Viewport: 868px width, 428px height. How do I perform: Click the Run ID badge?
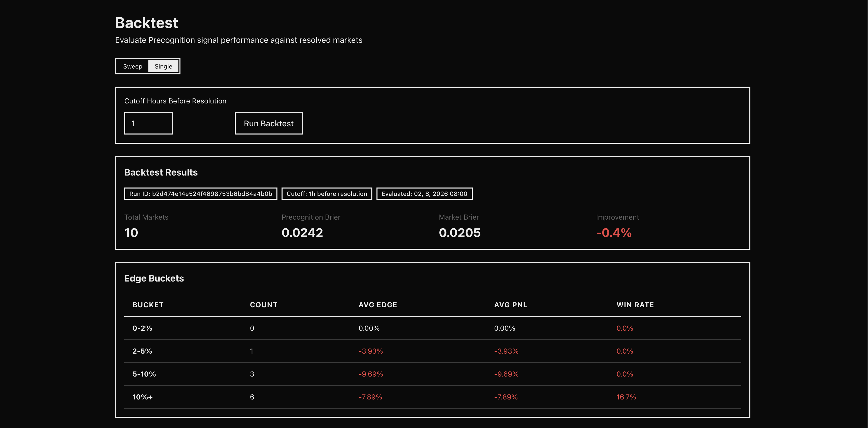(201, 194)
